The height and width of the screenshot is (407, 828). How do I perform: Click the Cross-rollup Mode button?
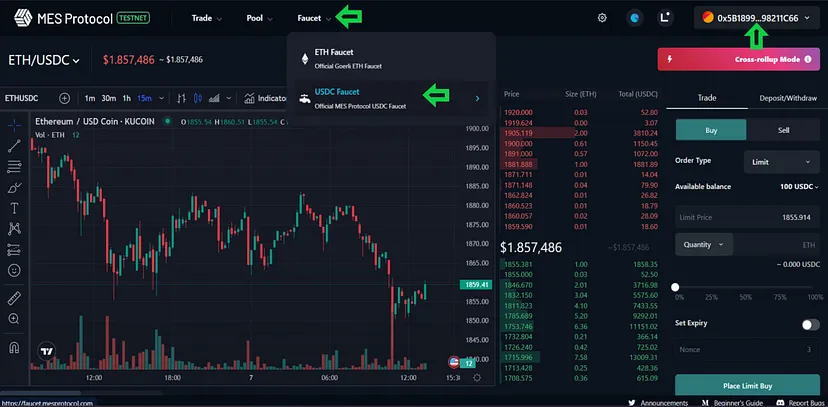[738, 60]
